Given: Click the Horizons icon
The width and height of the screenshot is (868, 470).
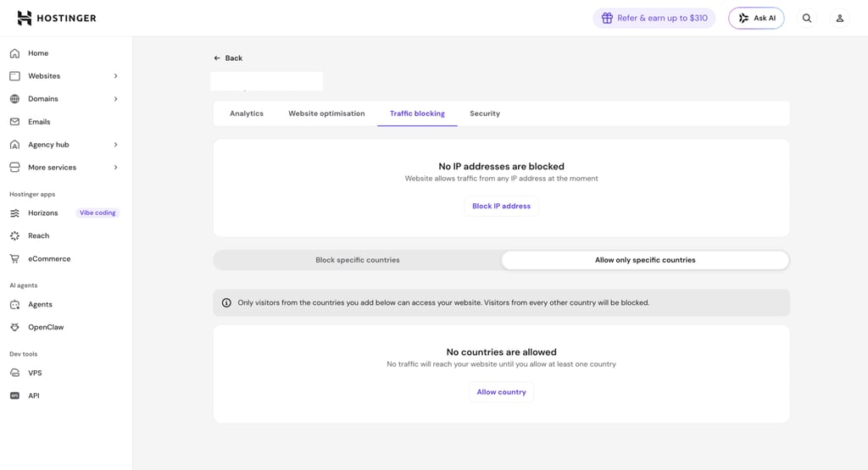Looking at the screenshot, I should pyautogui.click(x=15, y=213).
